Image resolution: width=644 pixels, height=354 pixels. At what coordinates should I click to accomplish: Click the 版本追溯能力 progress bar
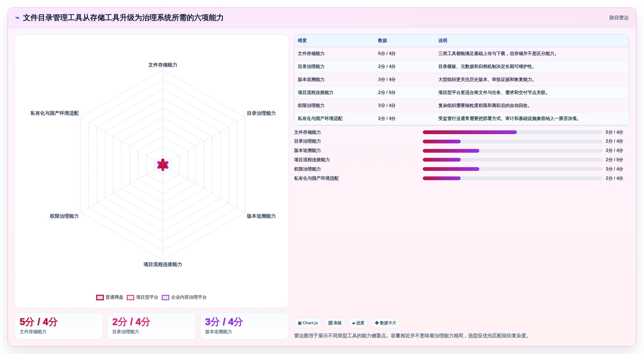click(513, 151)
